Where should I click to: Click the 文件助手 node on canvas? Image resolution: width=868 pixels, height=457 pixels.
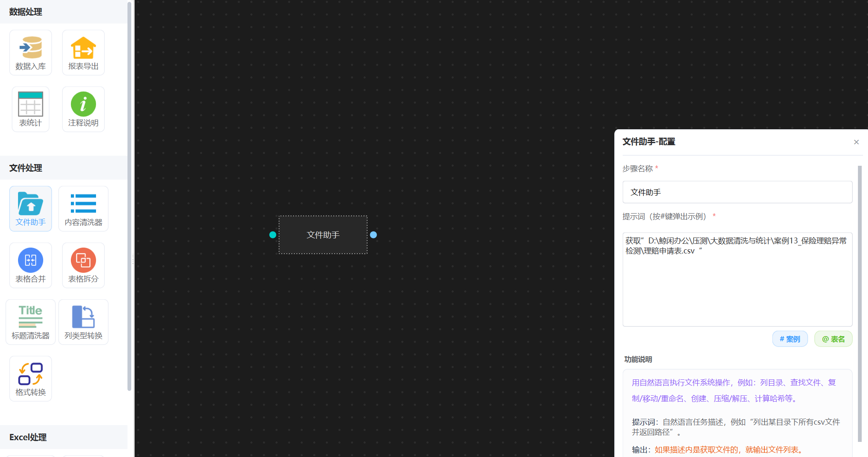tap(323, 235)
